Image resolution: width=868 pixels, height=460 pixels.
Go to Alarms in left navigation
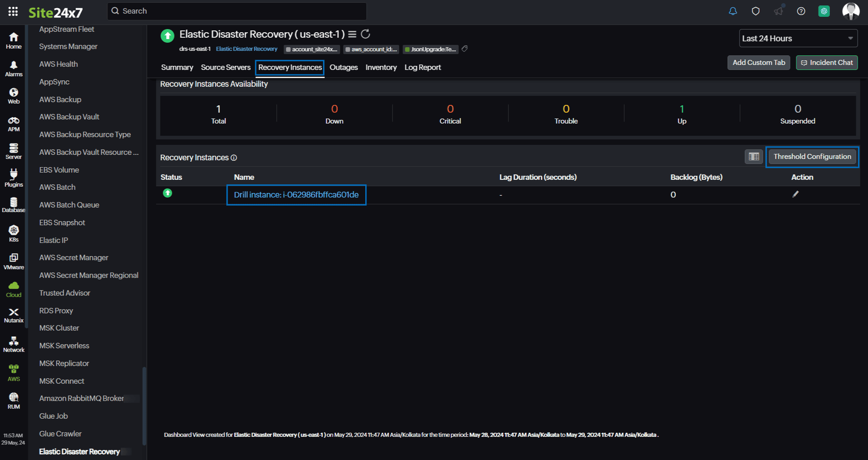pos(14,69)
